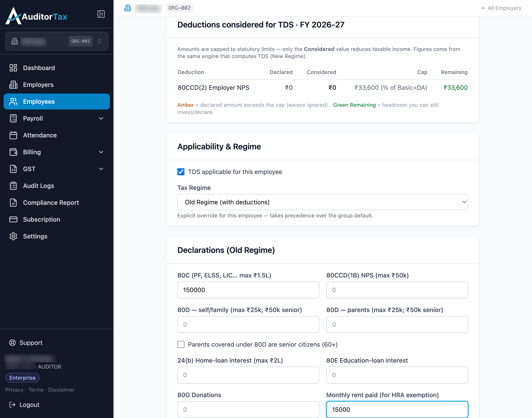Collapse the sidebar panel icon

coord(101,14)
